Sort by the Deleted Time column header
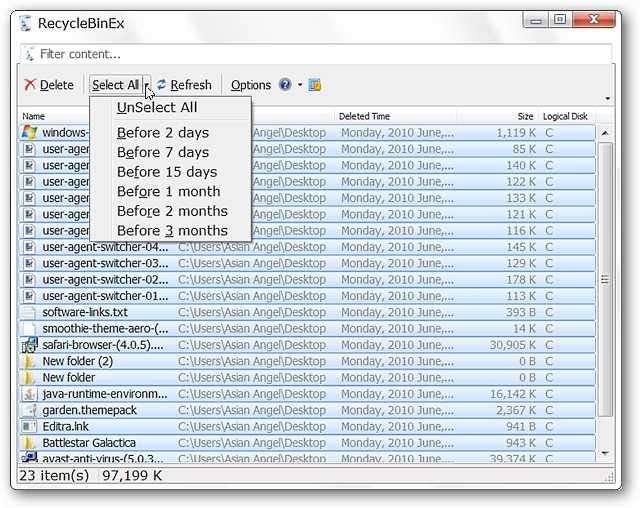640x508 pixels. pos(395,116)
